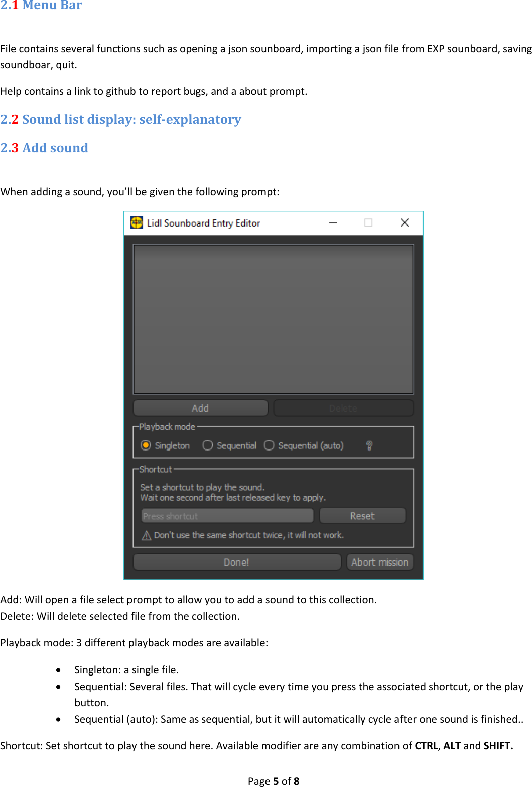Image resolution: width=532 pixels, height=787 pixels.
Task: Click the 'Page 5 of 8' footer text
Action: [x=274, y=781]
